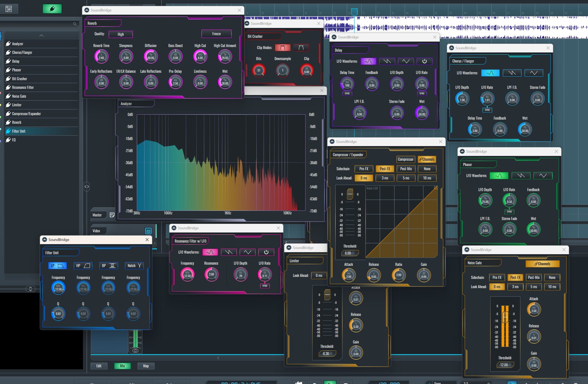
Task: Click the Noise Gate threshold fader handle
Action: pos(505,317)
